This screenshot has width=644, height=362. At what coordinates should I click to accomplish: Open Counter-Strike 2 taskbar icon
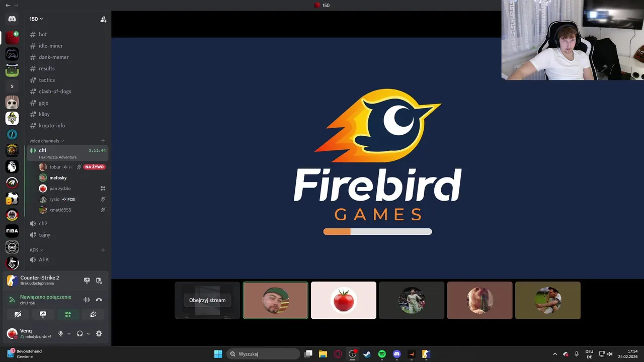[x=426, y=354]
